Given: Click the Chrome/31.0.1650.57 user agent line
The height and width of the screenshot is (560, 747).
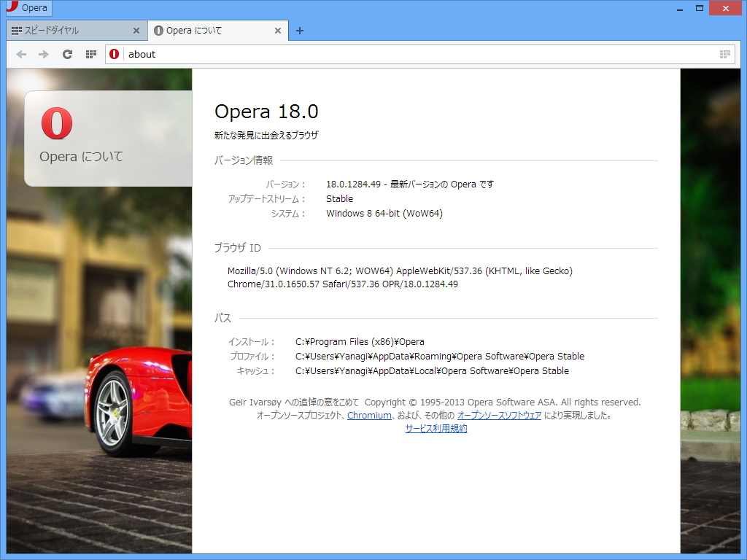Looking at the screenshot, I should point(343,284).
